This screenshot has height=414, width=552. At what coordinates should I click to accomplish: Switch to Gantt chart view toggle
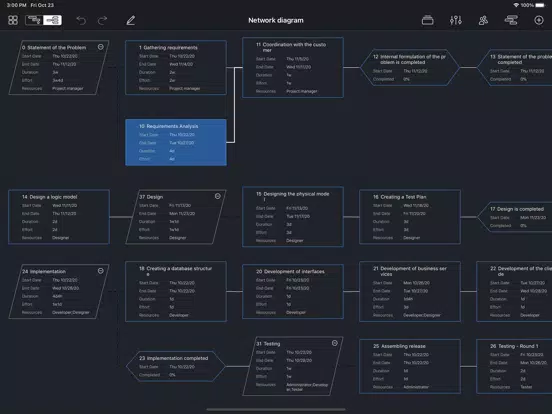(x=34, y=20)
